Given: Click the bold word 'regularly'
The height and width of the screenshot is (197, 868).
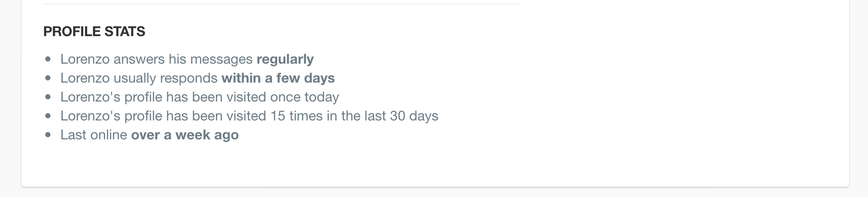Looking at the screenshot, I should [x=285, y=59].
